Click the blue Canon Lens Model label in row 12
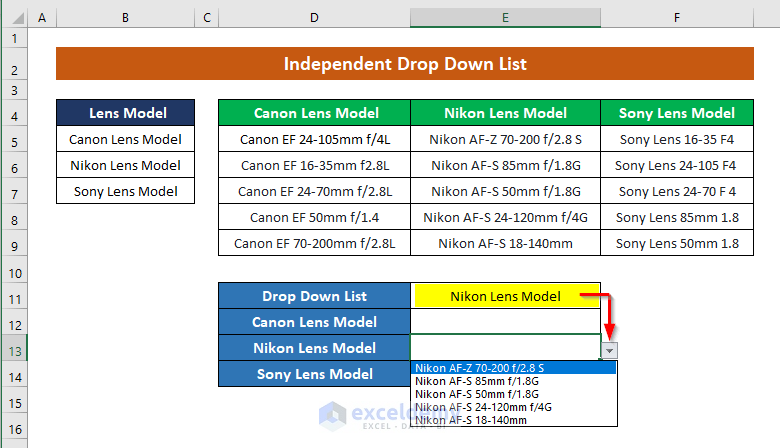Image resolution: width=780 pixels, height=448 pixels. pos(314,322)
